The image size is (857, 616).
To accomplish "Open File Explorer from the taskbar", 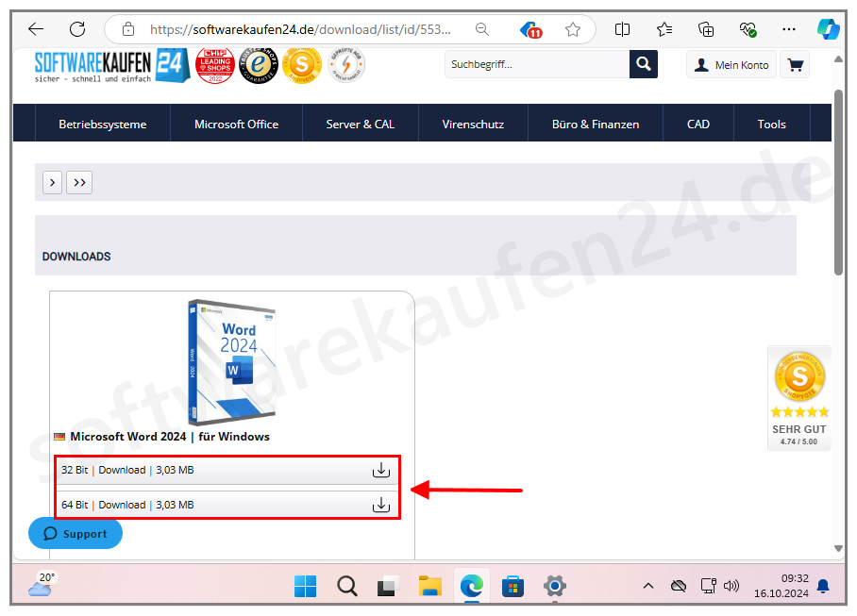I will click(430, 587).
